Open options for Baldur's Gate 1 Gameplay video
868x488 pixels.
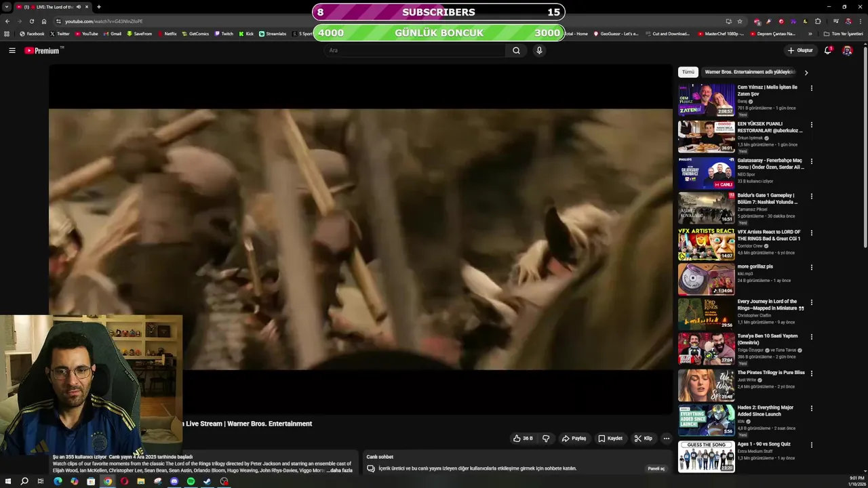[811, 197]
